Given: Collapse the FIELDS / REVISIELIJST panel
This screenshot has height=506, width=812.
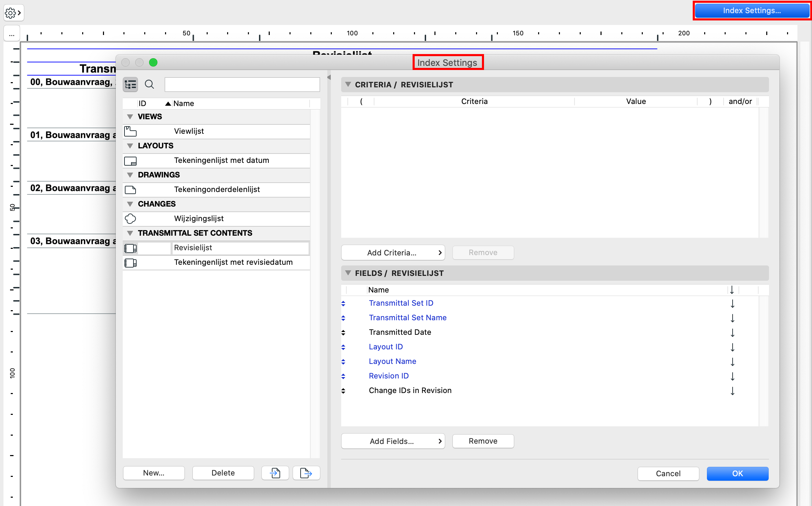Looking at the screenshot, I should click(348, 273).
